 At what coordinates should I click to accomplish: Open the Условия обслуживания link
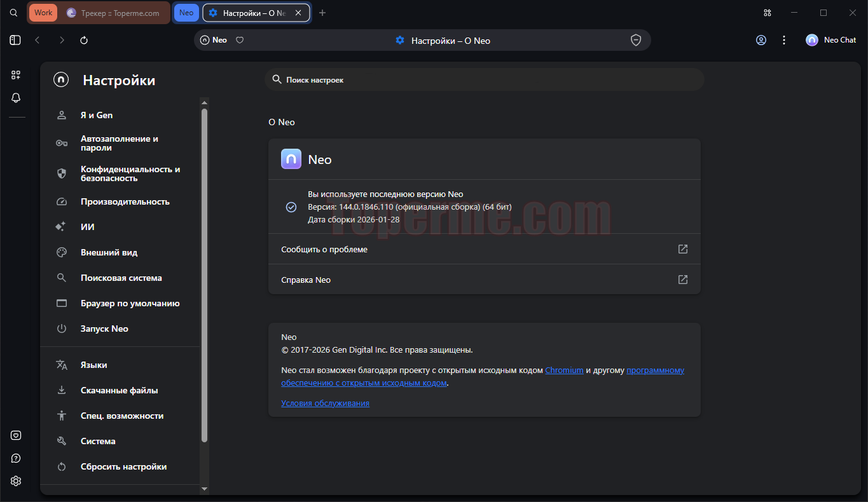(x=325, y=403)
